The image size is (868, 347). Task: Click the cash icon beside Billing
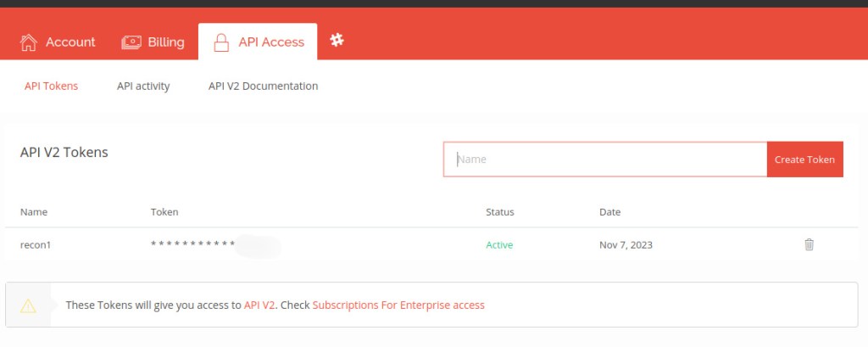tap(131, 42)
